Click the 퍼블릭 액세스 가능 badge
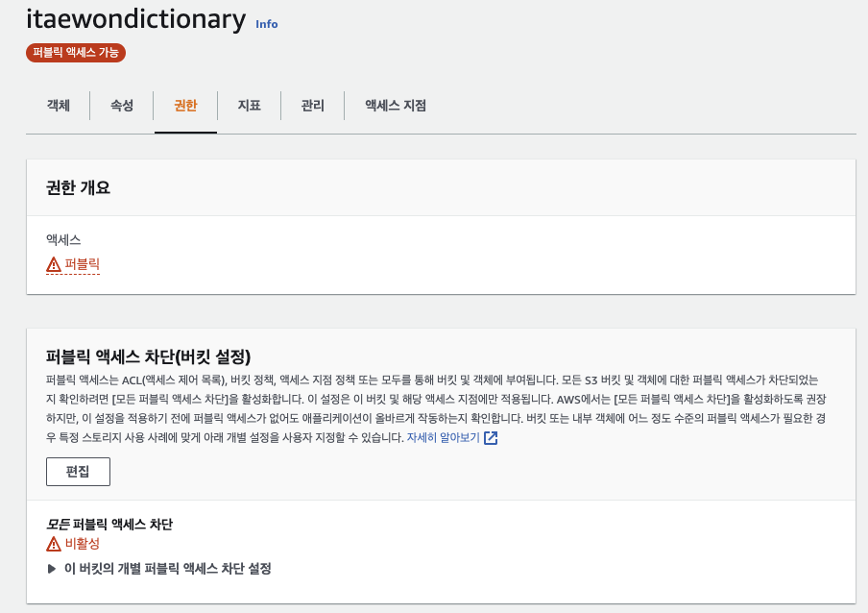Screen dimensions: 868x613 76,53
